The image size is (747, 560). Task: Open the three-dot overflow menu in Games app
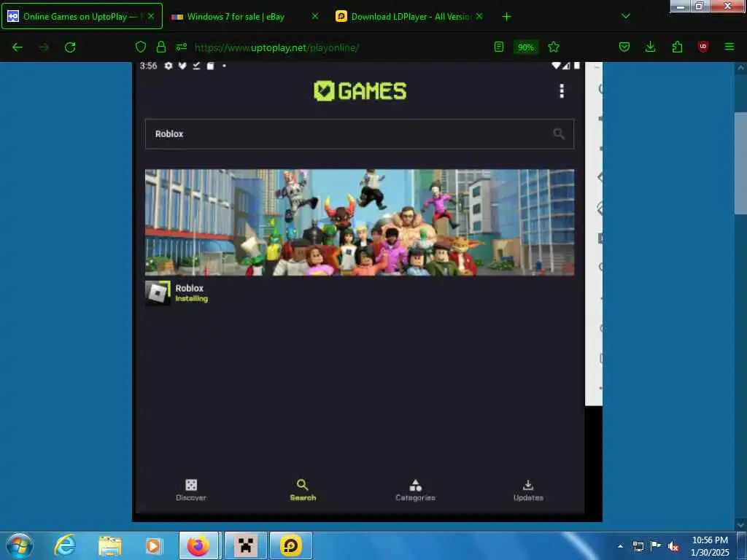(562, 90)
